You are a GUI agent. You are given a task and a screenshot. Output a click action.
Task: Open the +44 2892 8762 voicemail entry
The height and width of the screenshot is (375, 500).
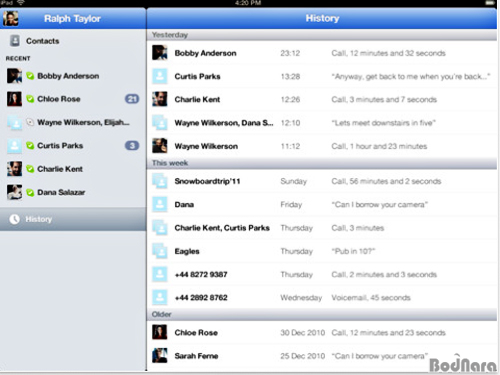click(x=322, y=297)
